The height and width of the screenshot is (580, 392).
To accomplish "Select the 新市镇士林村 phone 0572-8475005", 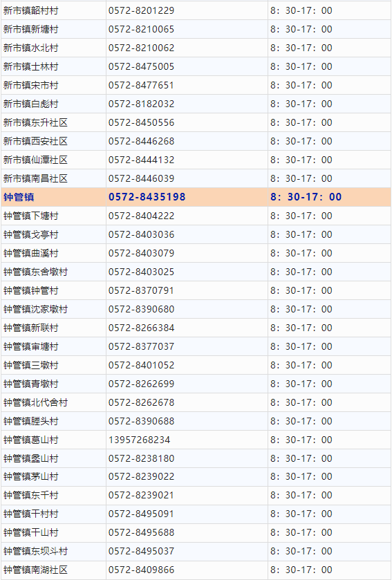I will click(x=141, y=66).
